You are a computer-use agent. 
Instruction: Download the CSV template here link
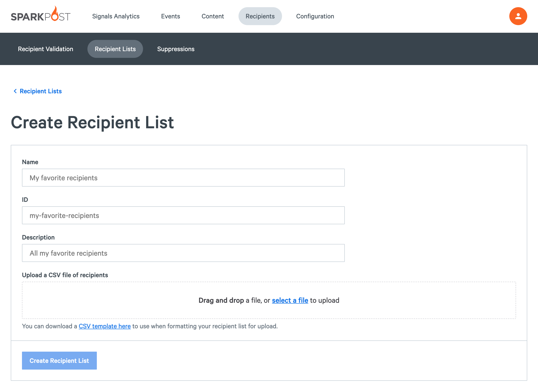(x=105, y=326)
